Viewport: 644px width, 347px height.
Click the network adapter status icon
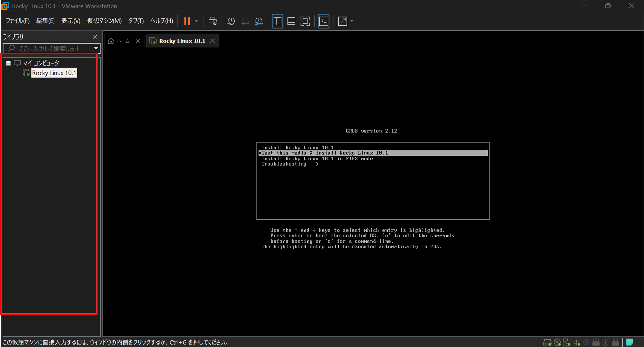[x=567, y=342]
